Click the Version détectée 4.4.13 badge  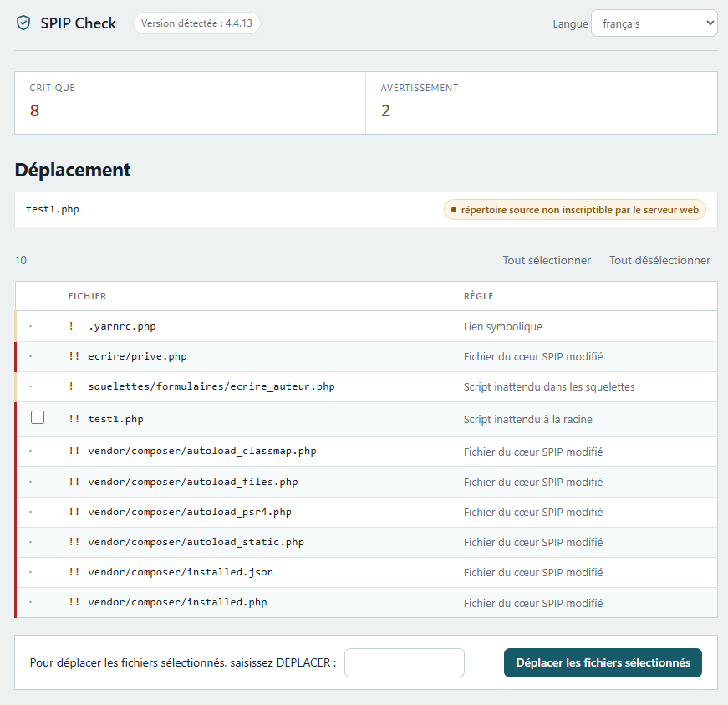click(x=197, y=23)
